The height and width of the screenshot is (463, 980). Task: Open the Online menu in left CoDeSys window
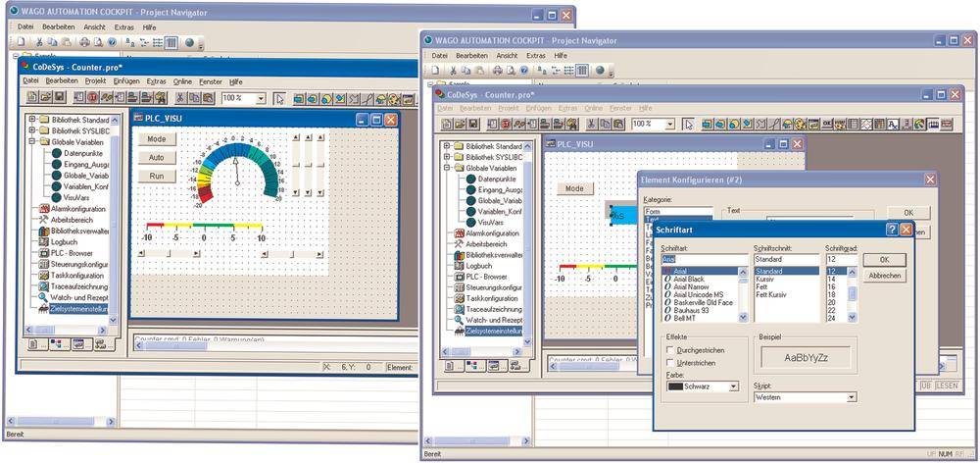tap(182, 81)
